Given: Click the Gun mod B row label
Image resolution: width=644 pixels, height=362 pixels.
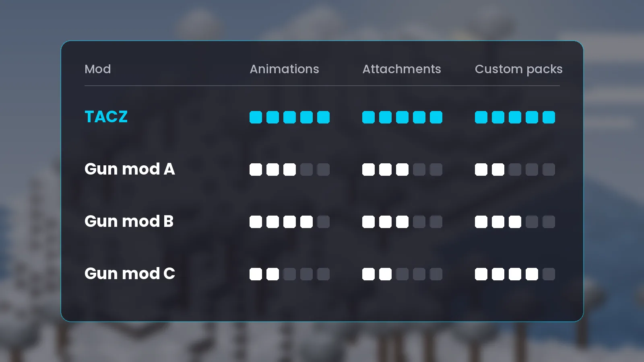Looking at the screenshot, I should tap(129, 222).
